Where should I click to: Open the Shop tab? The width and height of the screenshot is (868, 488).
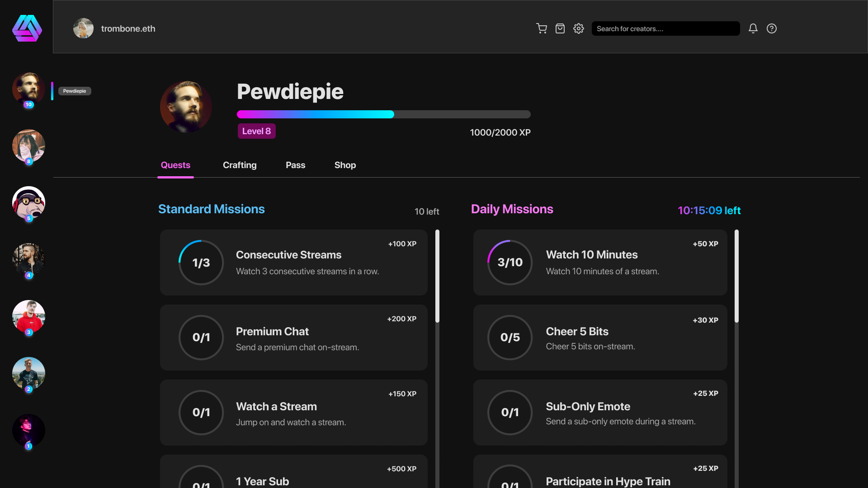point(345,165)
